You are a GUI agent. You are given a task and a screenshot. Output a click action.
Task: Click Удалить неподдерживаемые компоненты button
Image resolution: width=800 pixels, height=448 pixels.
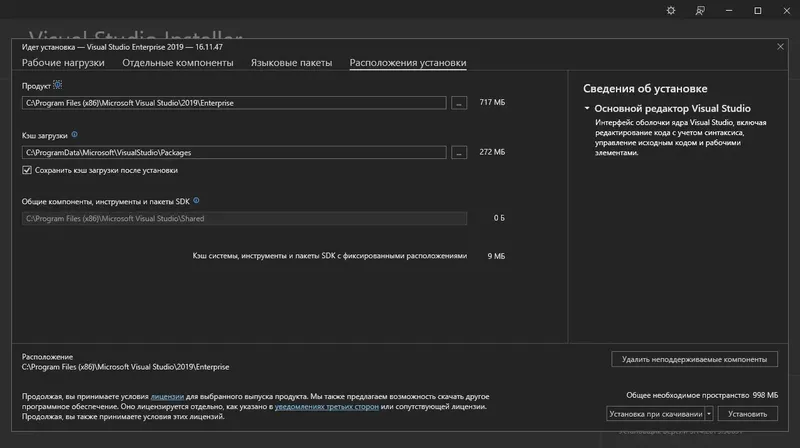click(x=694, y=359)
